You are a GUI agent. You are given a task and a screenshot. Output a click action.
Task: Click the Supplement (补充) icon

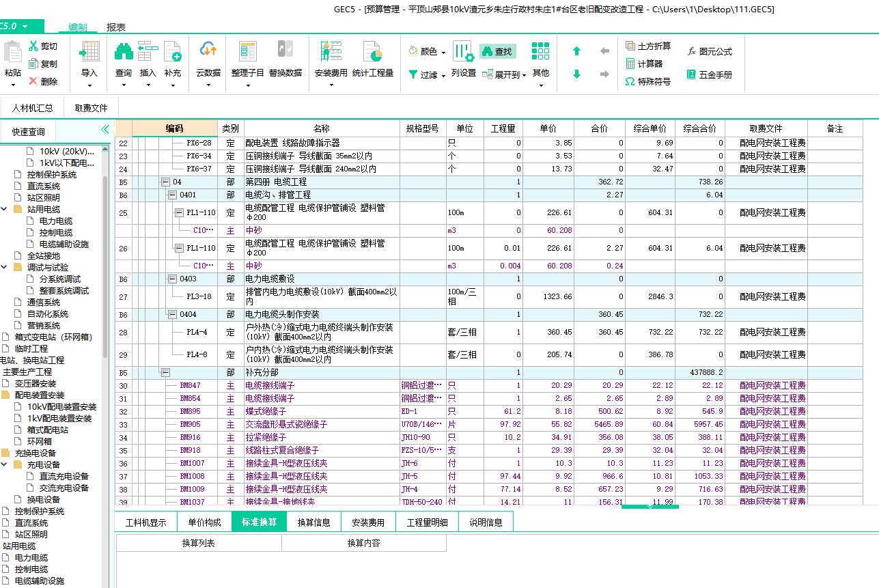pyautogui.click(x=172, y=51)
